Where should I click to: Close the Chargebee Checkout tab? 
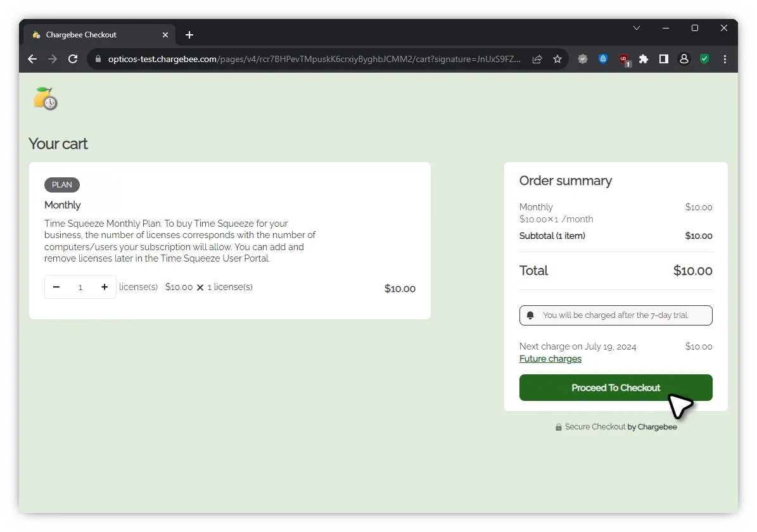(165, 35)
